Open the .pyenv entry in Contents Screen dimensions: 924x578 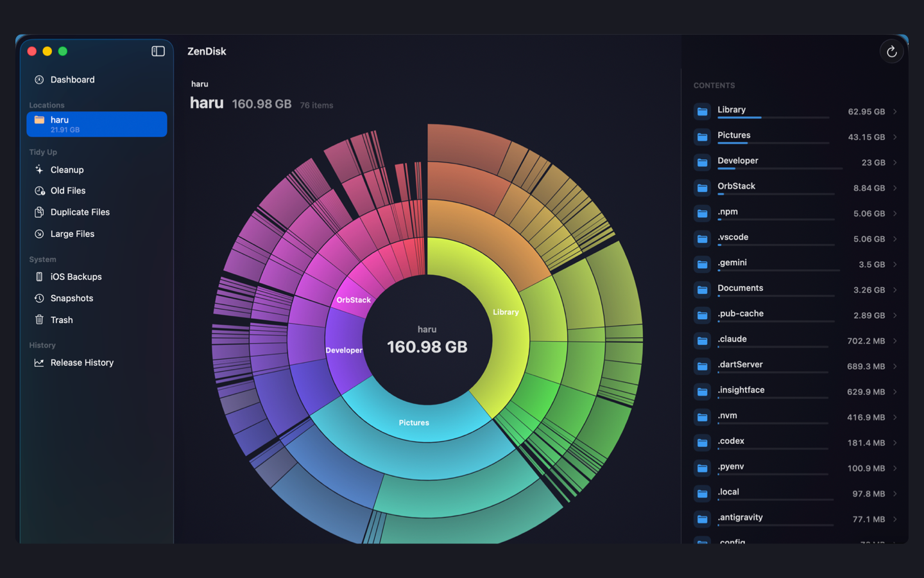(796, 468)
